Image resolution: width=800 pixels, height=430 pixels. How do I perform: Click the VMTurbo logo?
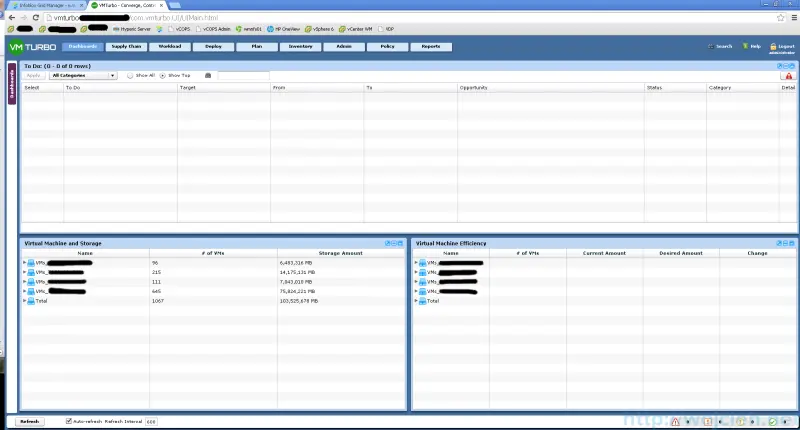(x=32, y=47)
